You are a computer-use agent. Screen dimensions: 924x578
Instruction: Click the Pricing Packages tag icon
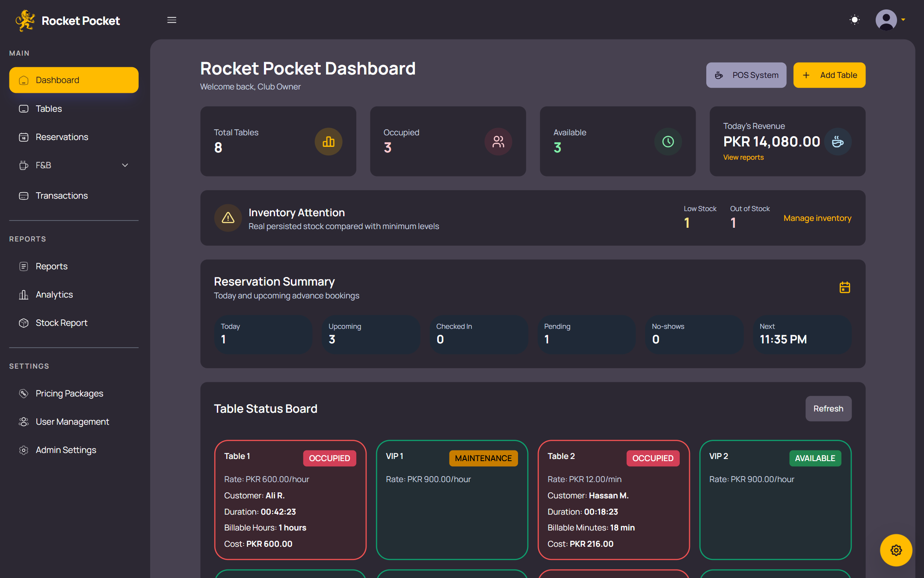pyautogui.click(x=24, y=393)
